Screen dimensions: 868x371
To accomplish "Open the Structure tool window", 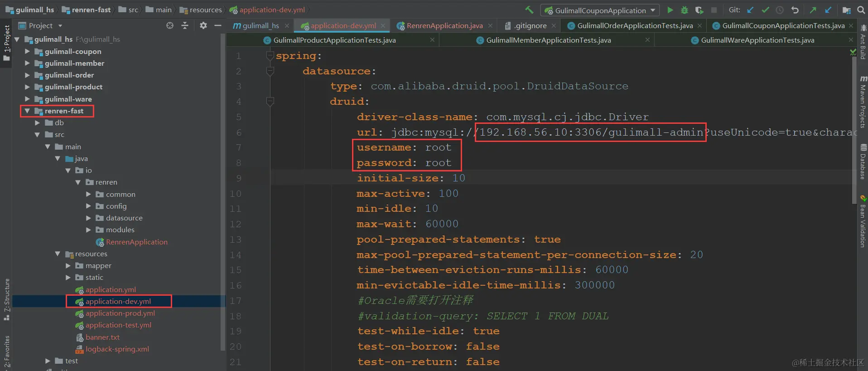I will pyautogui.click(x=6, y=299).
